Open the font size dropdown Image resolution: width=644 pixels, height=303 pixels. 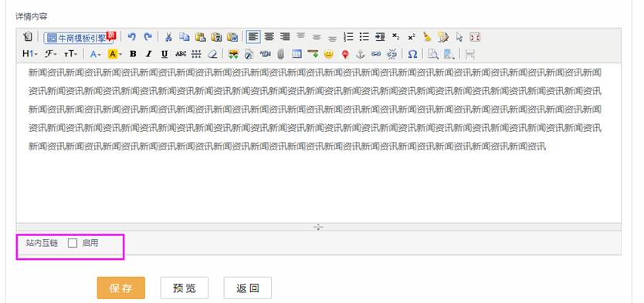(70, 54)
